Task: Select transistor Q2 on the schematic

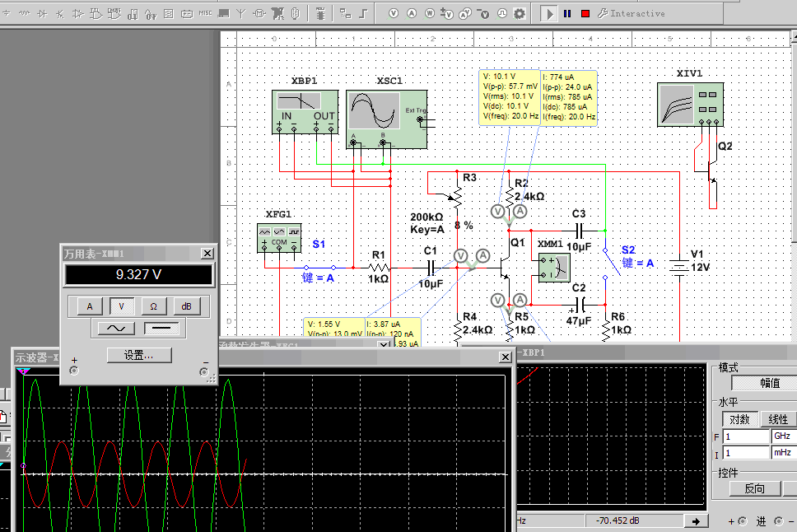Action: (x=713, y=172)
